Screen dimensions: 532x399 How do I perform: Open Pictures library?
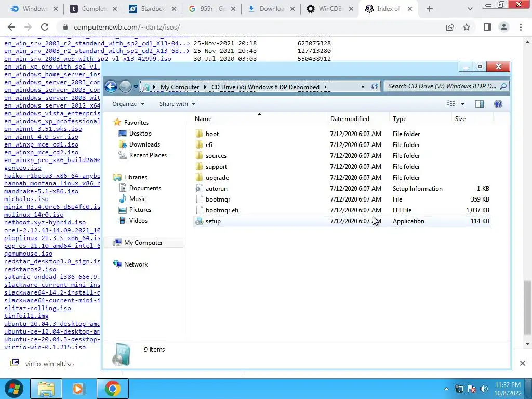point(140,210)
